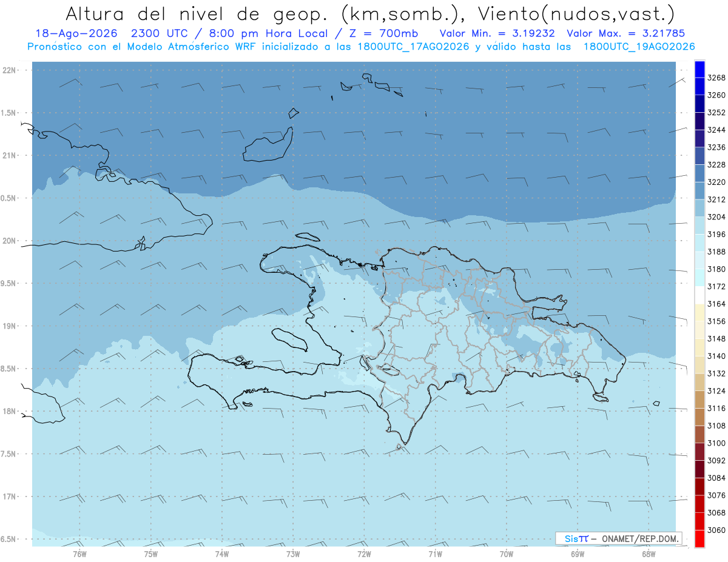728x562 pixels.
Task: Click the 3252 colorbar value
Action: pos(716,113)
